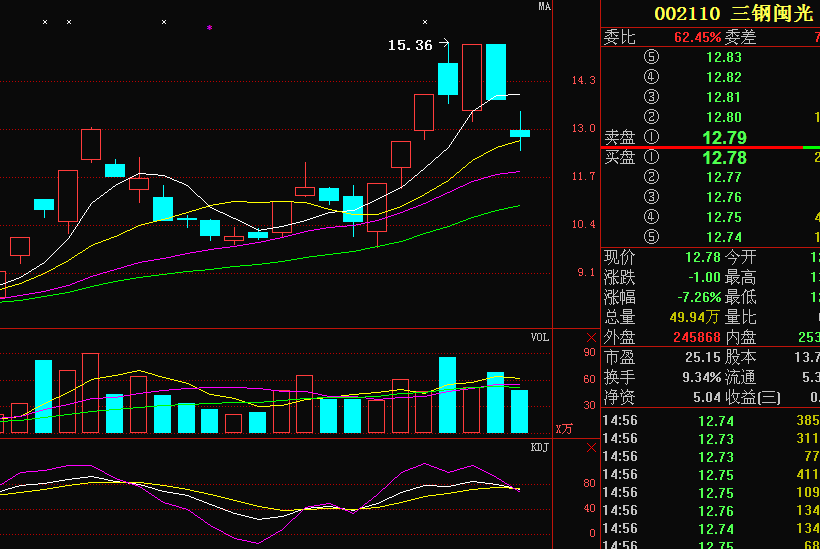Click circled number 3 in sell orders
The image size is (820, 549).
(x=652, y=97)
